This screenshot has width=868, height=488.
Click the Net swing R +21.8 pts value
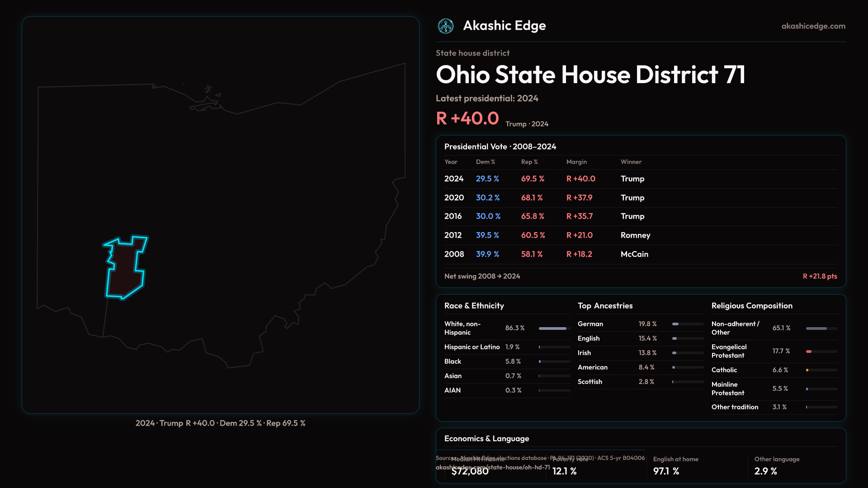(x=820, y=276)
